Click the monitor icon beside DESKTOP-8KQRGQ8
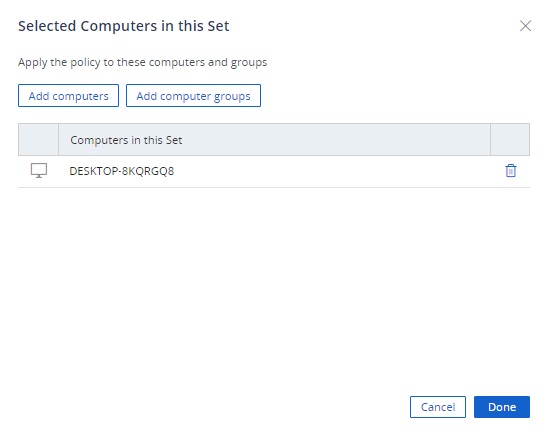 (39, 171)
